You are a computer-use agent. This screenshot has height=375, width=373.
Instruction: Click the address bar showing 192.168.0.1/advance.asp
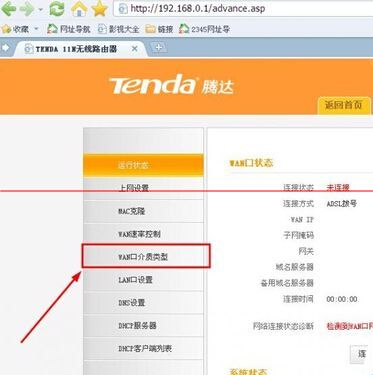243,9
